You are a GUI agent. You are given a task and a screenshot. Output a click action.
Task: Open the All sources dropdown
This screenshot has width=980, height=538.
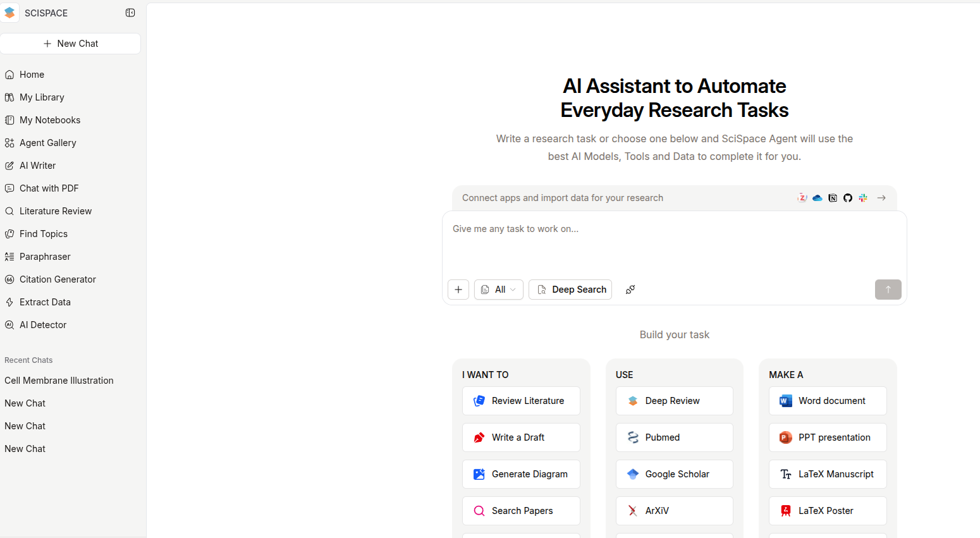(x=499, y=290)
